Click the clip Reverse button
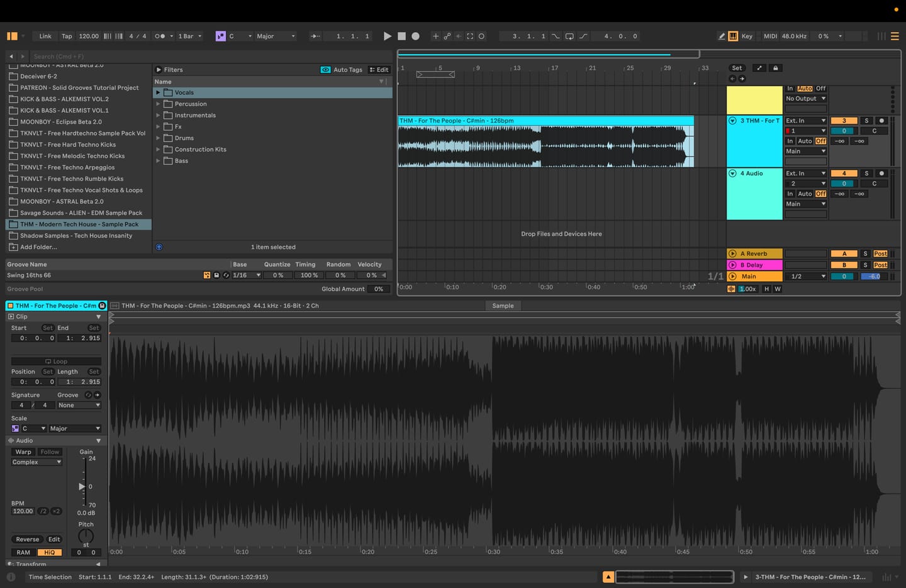 tap(27, 540)
